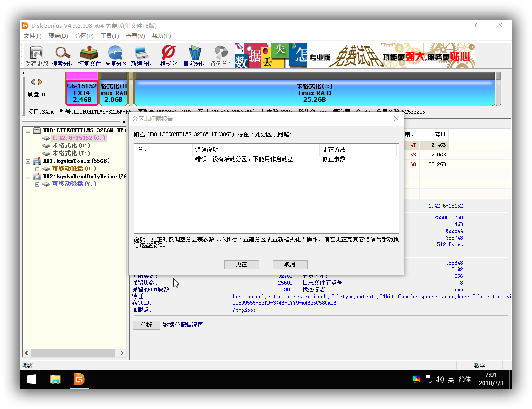Click the DiskGenius taskbar icon

point(79,379)
